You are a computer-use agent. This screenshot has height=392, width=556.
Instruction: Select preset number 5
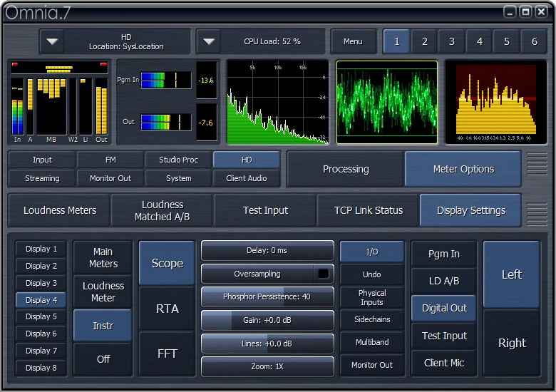click(507, 41)
